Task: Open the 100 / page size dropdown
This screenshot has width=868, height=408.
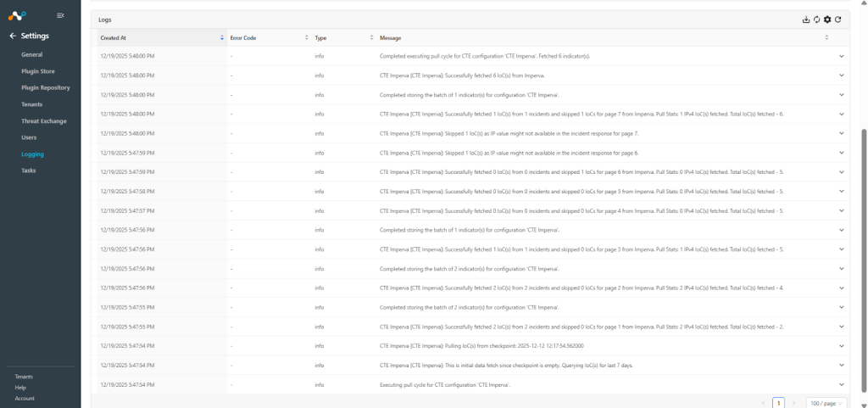Action: click(826, 403)
